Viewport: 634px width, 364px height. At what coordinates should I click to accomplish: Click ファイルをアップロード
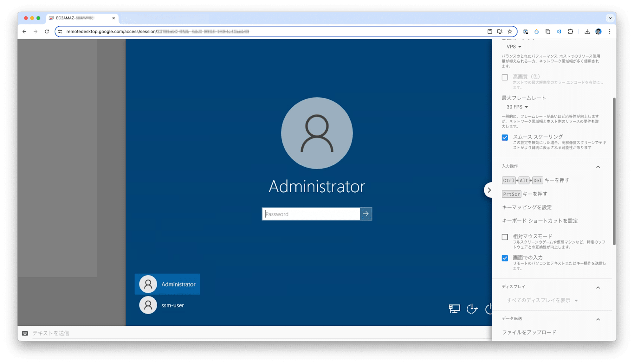coord(529,332)
